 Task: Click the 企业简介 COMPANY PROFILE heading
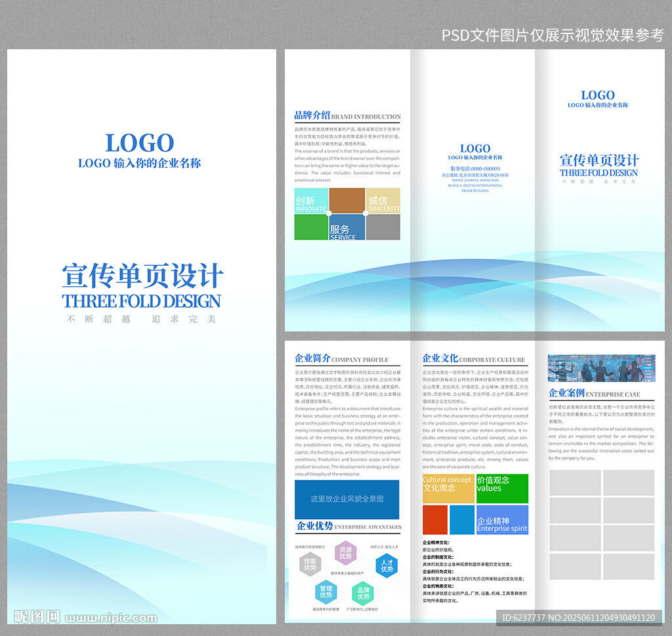341,358
